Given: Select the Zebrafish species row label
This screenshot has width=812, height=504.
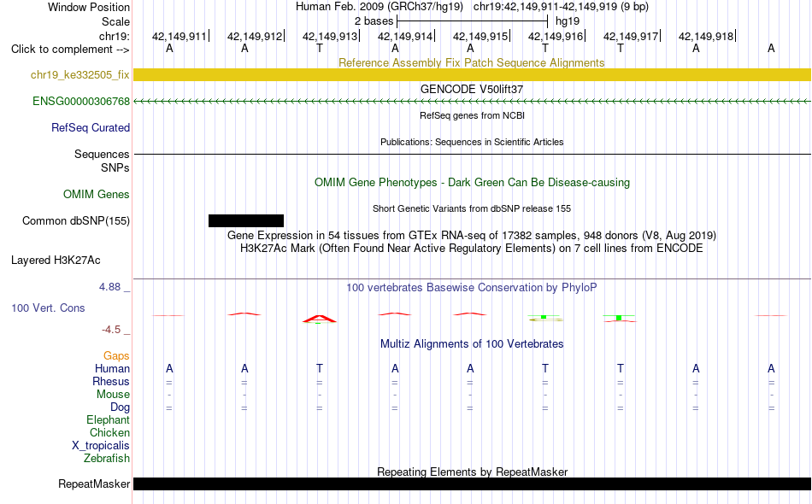Looking at the screenshot, I should click(107, 459).
